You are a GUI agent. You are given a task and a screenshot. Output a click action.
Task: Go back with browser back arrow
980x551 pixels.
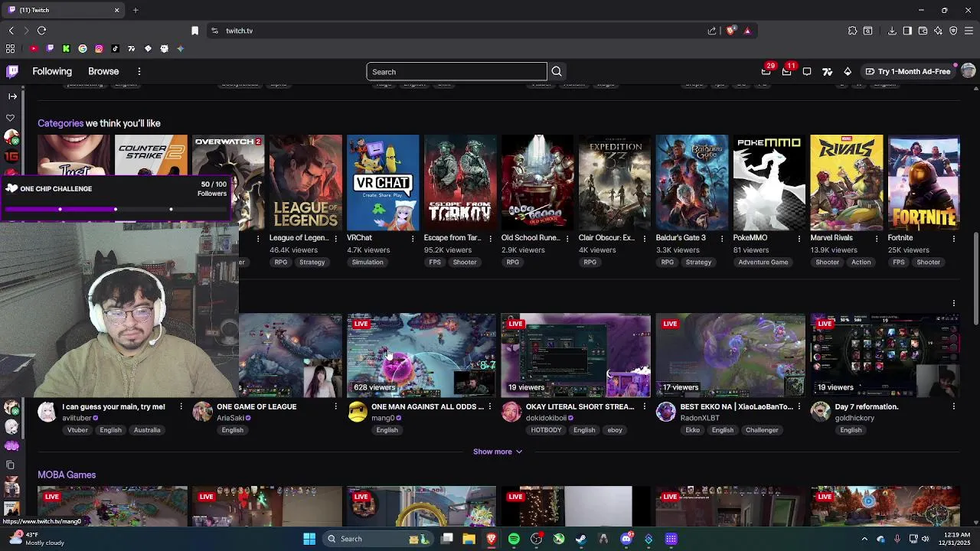(11, 31)
